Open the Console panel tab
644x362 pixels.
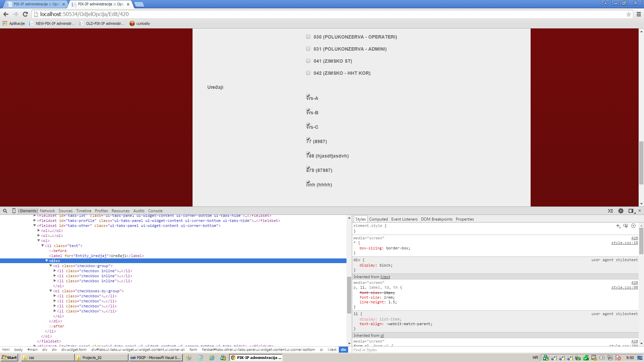click(155, 211)
